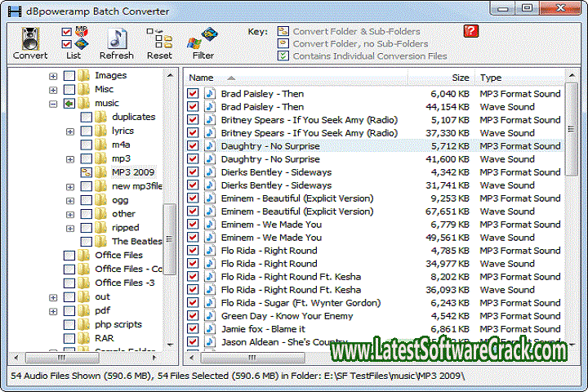Image resolution: width=588 pixels, height=392 pixels.
Task: Expand the lyrics folder
Action: tap(70, 131)
